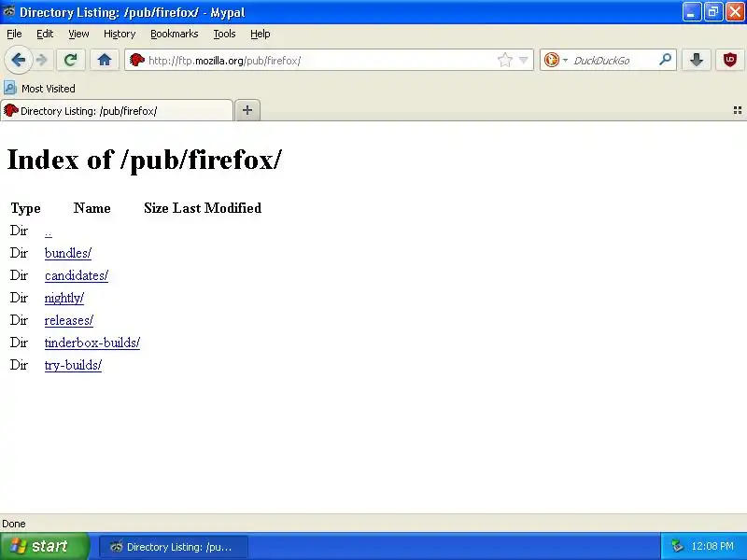Open the Most Visited bookmarks folder
The width and height of the screenshot is (747, 560).
[39, 89]
